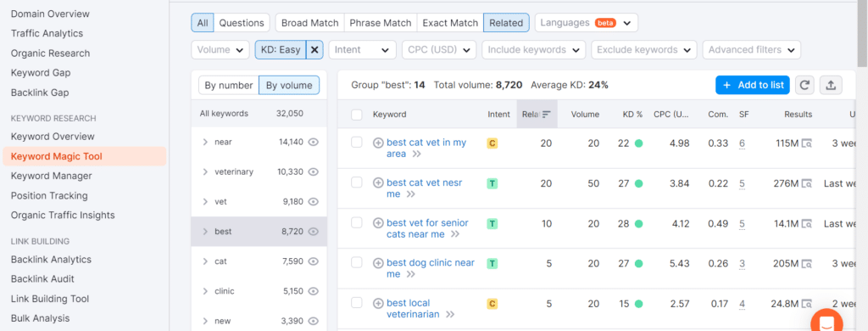This screenshot has height=331, width=868.
Task: Click the vertical scrollbar on the right edge
Action: pos(862,33)
